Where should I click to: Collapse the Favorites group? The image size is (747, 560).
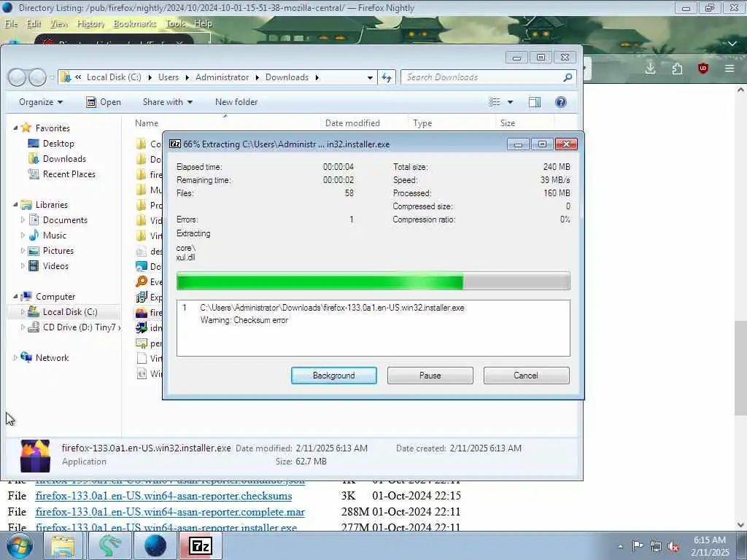coord(15,128)
